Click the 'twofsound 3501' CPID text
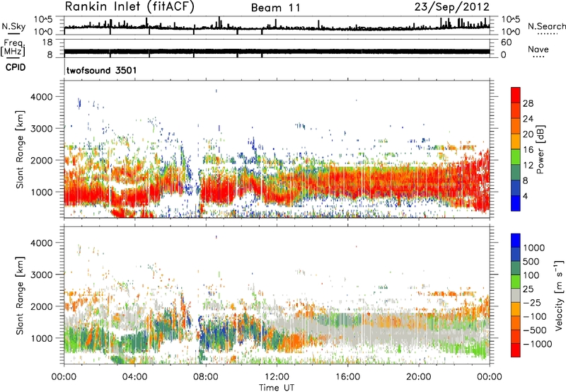The height and width of the screenshot is (392, 566). point(101,70)
